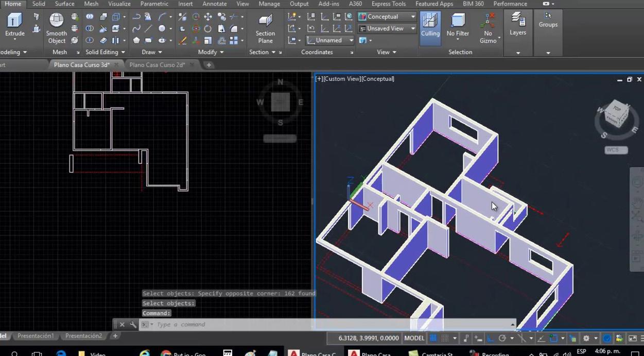Select the Erase tool in Modify panel
The height and width of the screenshot is (356, 644).
(x=183, y=40)
